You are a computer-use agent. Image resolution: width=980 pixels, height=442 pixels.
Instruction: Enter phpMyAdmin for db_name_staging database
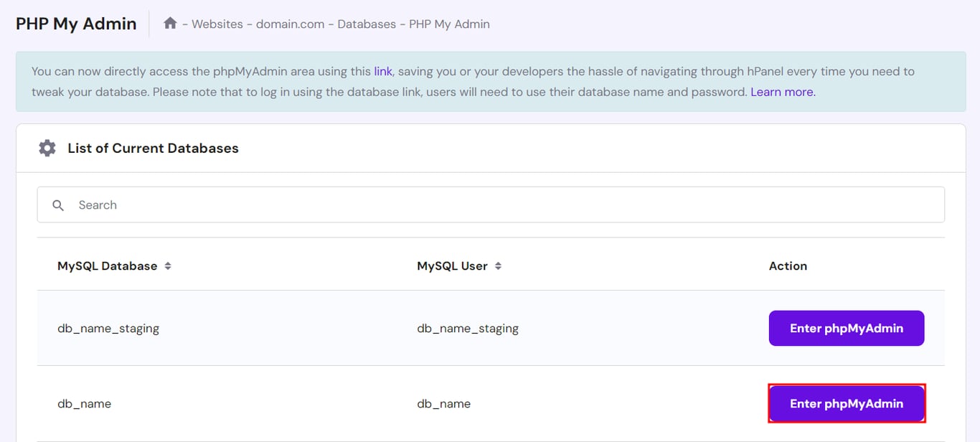(x=847, y=328)
